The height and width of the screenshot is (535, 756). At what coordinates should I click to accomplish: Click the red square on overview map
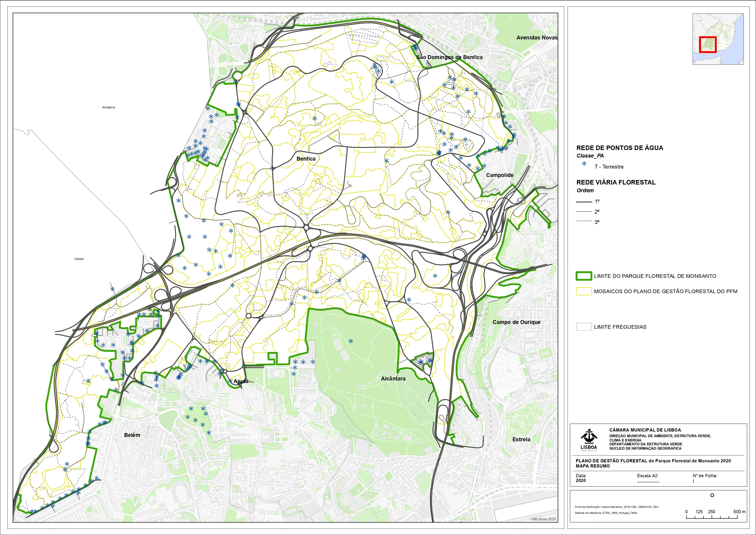[x=708, y=44]
